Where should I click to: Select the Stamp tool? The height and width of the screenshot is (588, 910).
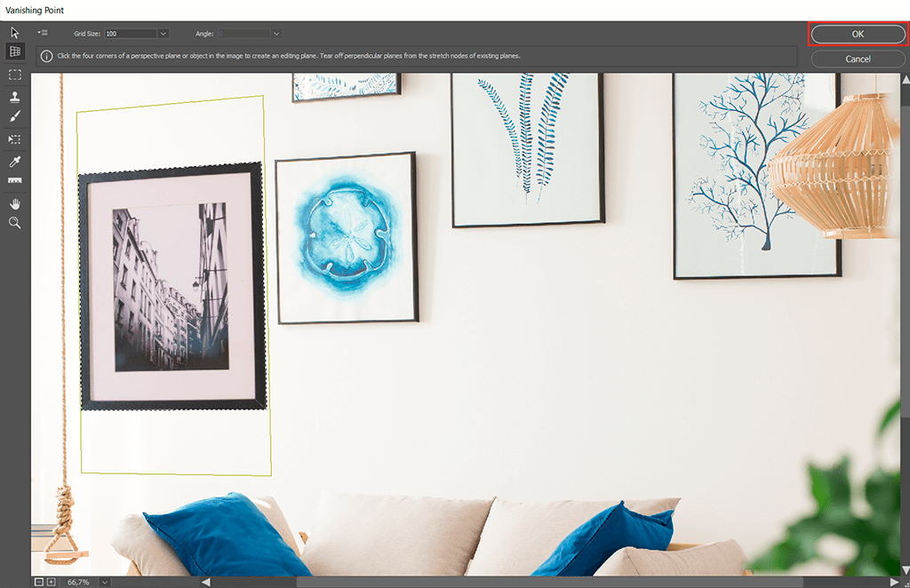pos(15,96)
